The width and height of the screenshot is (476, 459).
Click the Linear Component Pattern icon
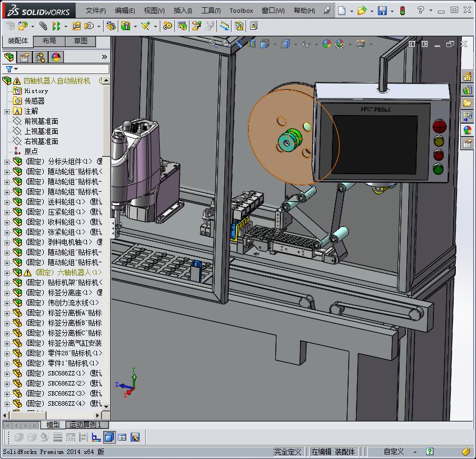click(x=56, y=26)
